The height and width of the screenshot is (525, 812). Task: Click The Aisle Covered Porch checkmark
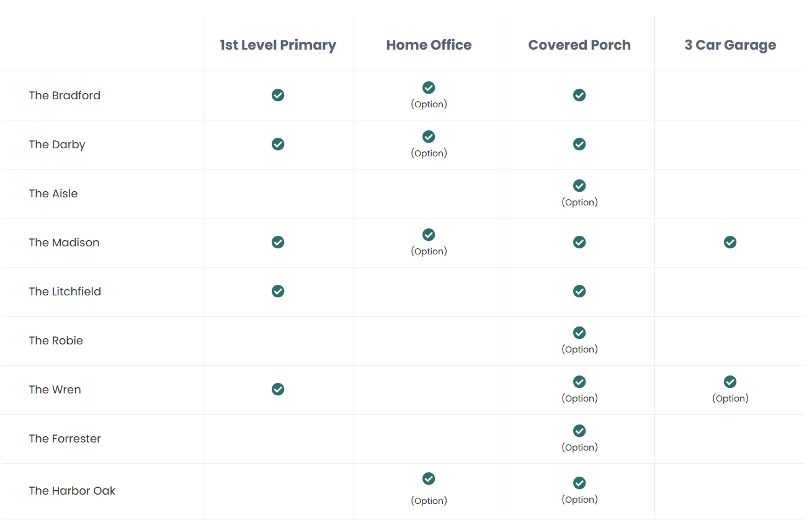579,186
